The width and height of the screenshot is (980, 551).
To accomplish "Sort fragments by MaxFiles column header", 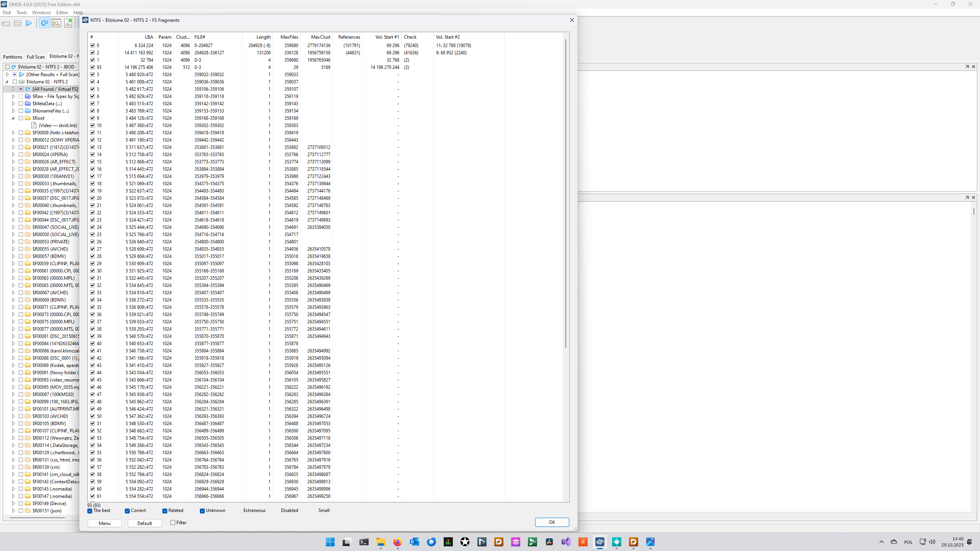I will point(286,37).
